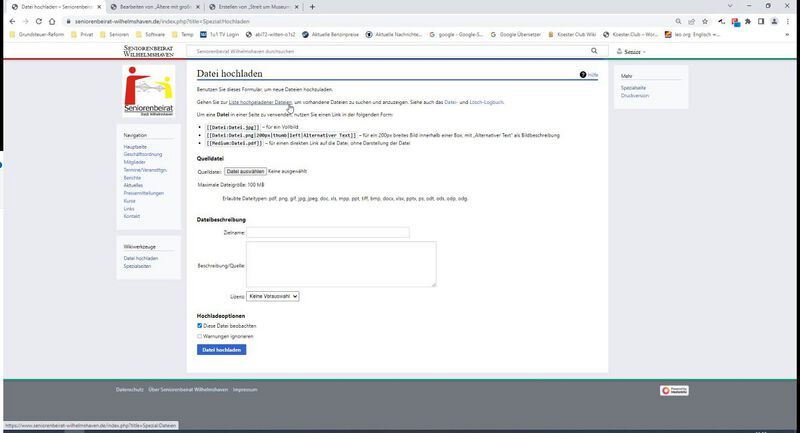The image size is (800, 433).
Task: Click the Beschreibung/Quelle text area
Action: [x=341, y=264]
